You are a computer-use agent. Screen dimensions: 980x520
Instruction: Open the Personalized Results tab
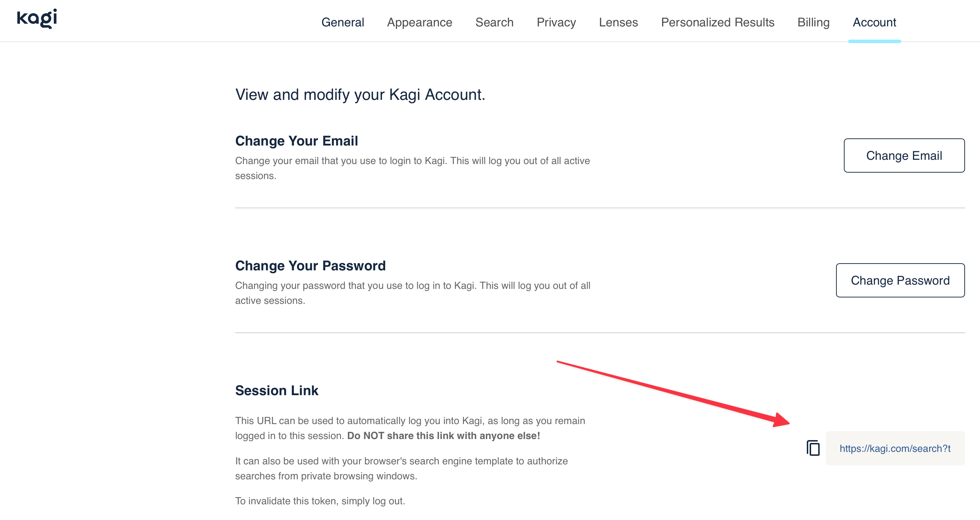(717, 22)
